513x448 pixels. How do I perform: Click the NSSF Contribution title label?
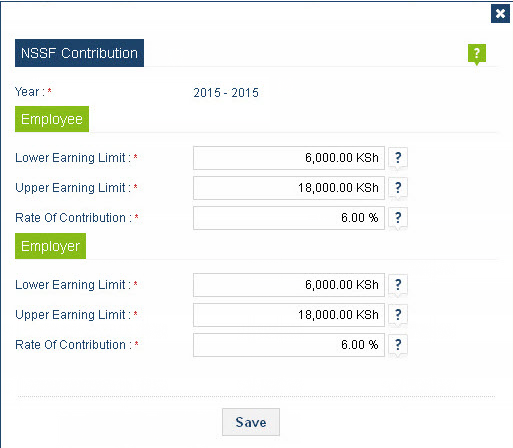point(79,53)
